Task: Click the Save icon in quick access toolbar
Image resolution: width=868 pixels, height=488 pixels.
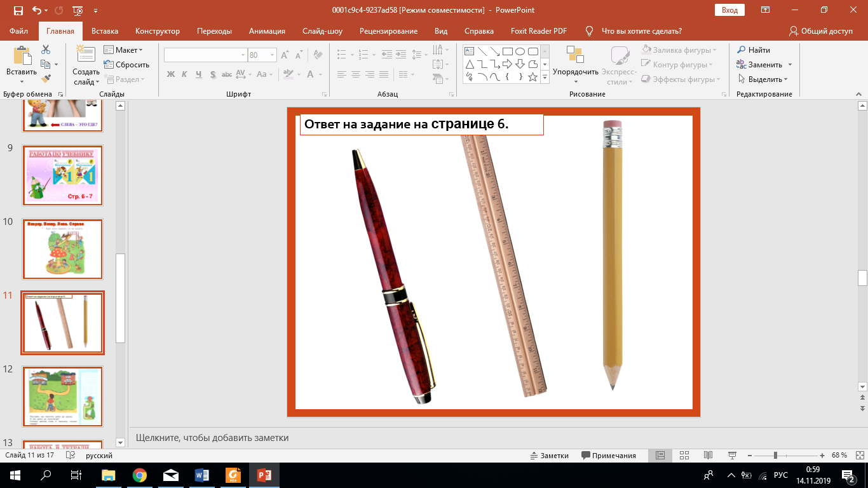Action: 18,11
